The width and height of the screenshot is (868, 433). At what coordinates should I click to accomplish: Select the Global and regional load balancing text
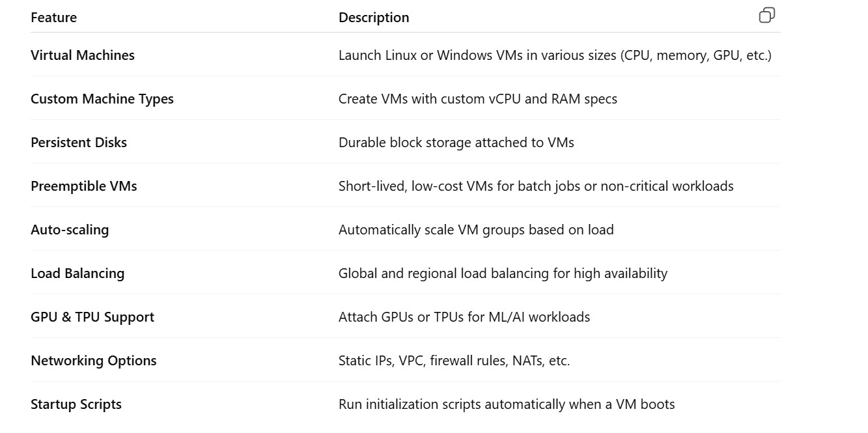[x=503, y=273]
